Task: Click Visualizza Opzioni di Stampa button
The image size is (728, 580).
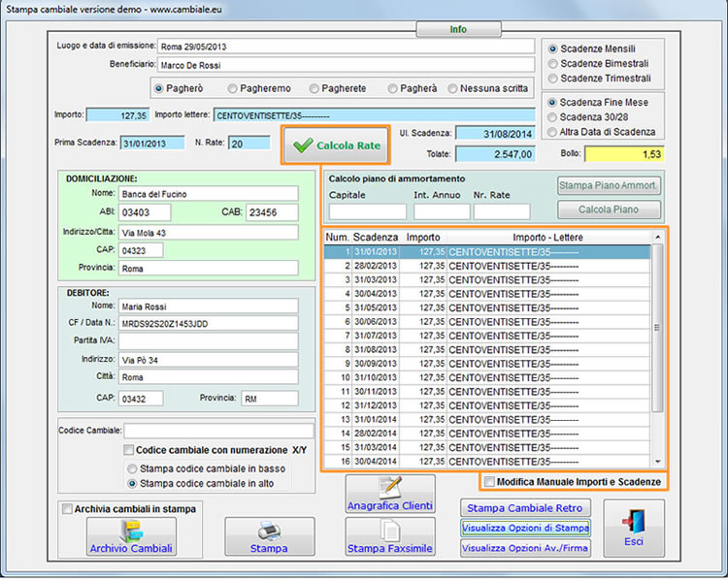Action: click(x=525, y=528)
